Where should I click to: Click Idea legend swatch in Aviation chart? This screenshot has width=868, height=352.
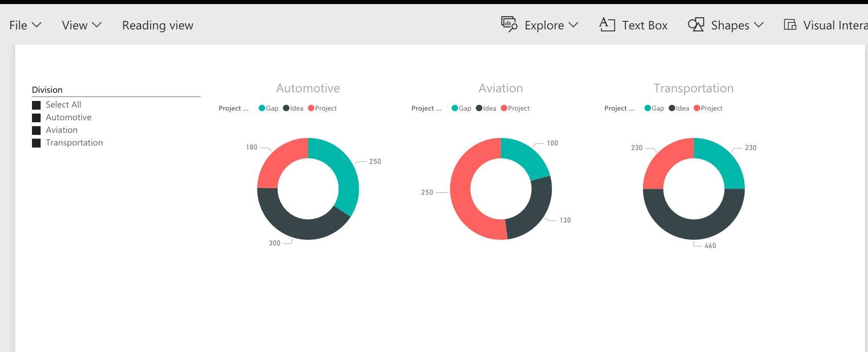(x=479, y=108)
